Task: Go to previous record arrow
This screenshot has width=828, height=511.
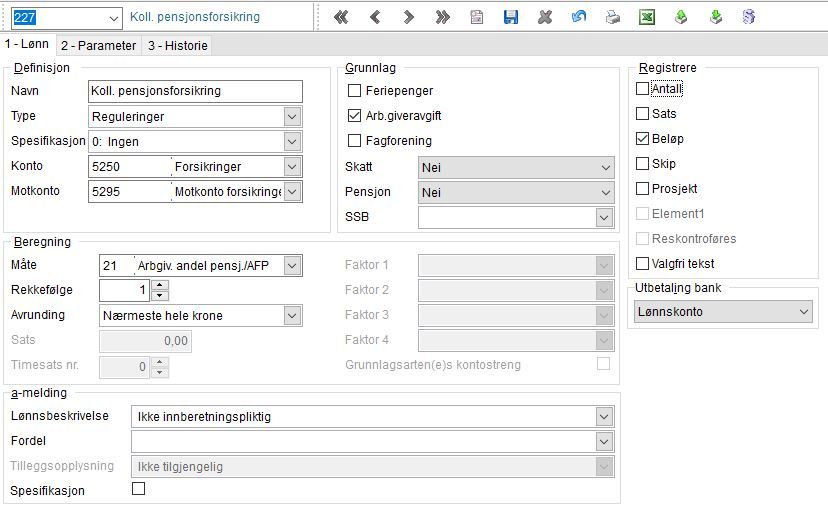Action: (x=375, y=17)
